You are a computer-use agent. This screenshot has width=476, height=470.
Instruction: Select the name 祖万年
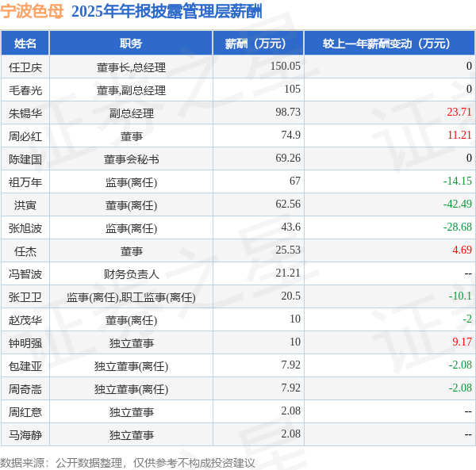(25, 182)
